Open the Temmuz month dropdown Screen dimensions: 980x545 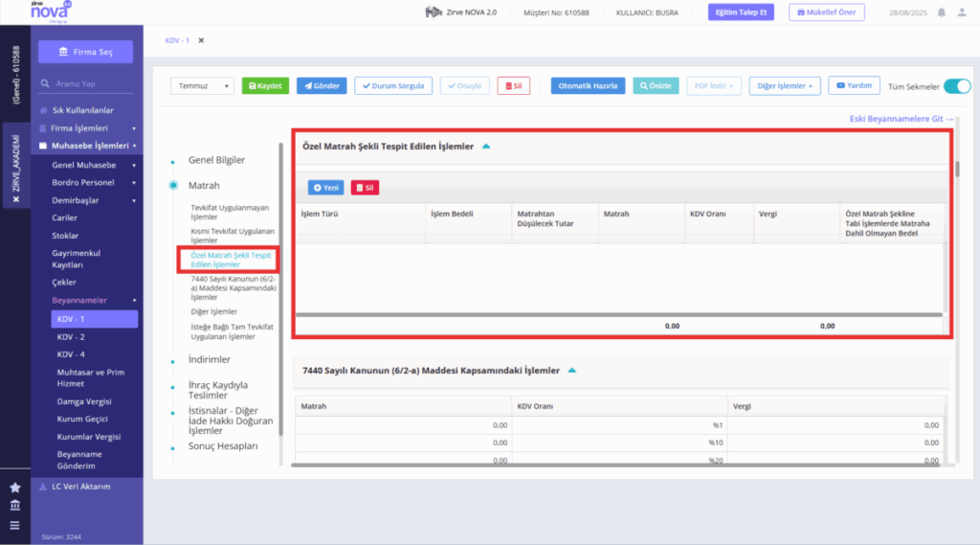[202, 85]
